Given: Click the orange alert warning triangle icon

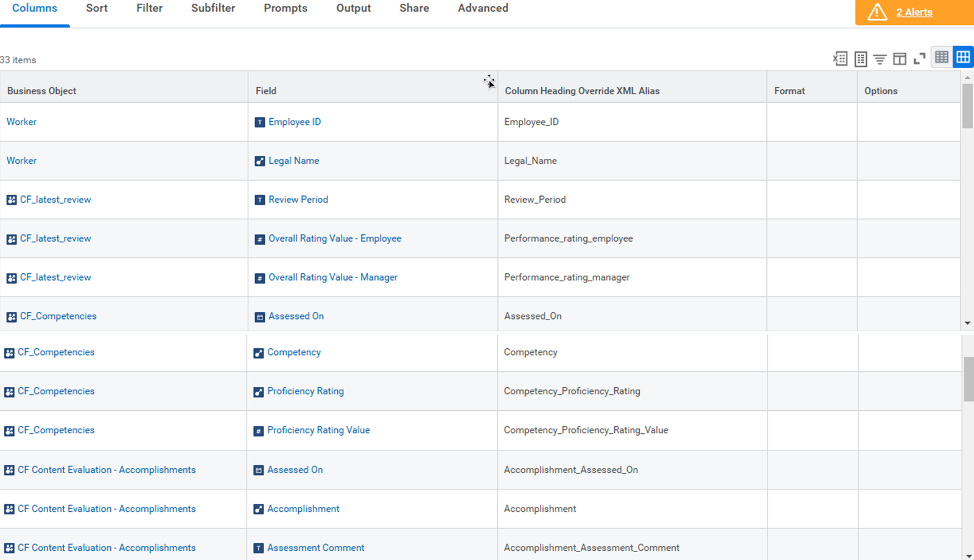Looking at the screenshot, I should click(877, 12).
